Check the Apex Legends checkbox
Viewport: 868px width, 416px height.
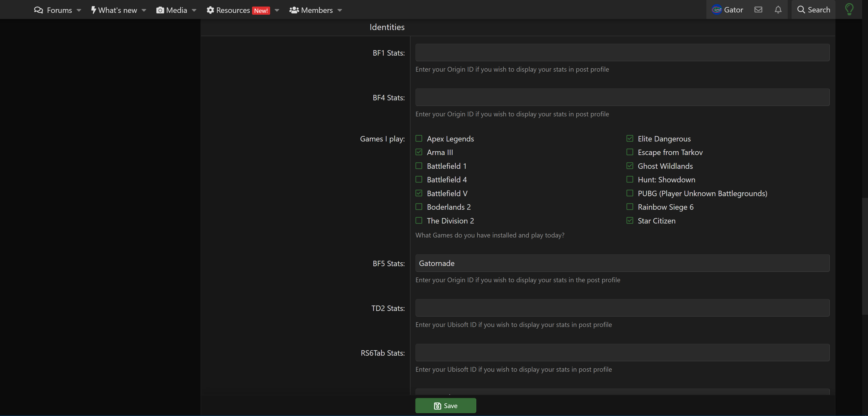pos(419,139)
